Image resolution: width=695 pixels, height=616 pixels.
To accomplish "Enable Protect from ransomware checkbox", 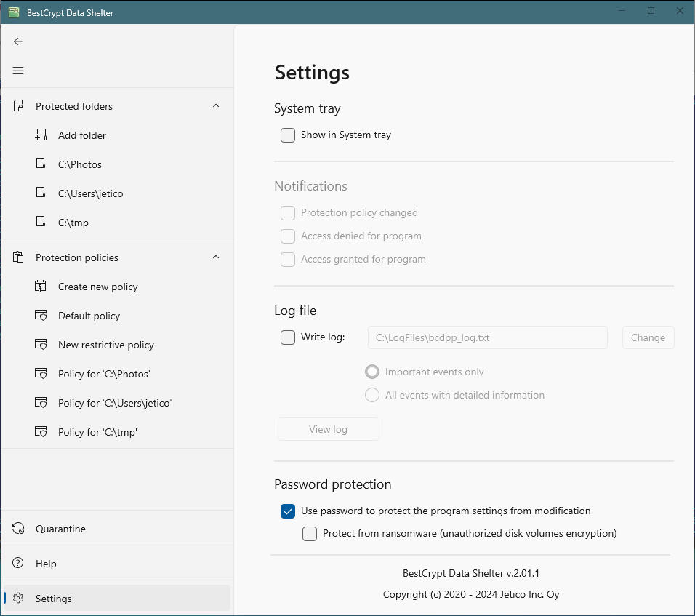I will [x=310, y=534].
